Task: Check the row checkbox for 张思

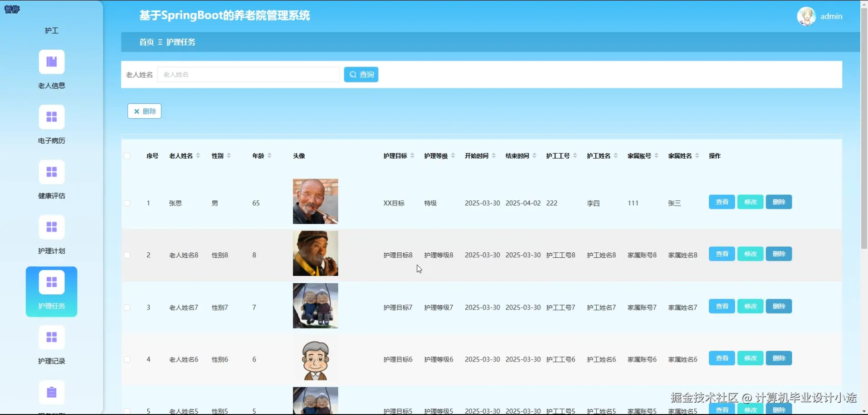Action: click(x=127, y=203)
